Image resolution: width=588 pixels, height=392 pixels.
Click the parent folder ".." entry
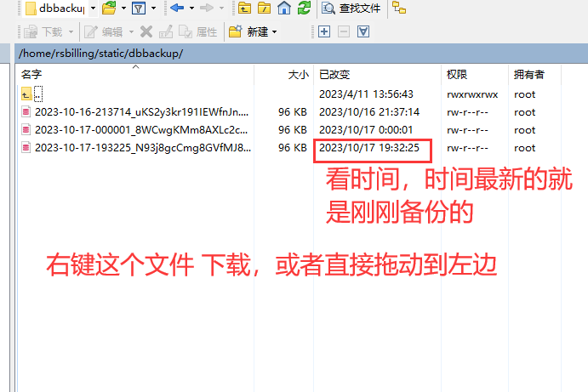click(37, 94)
